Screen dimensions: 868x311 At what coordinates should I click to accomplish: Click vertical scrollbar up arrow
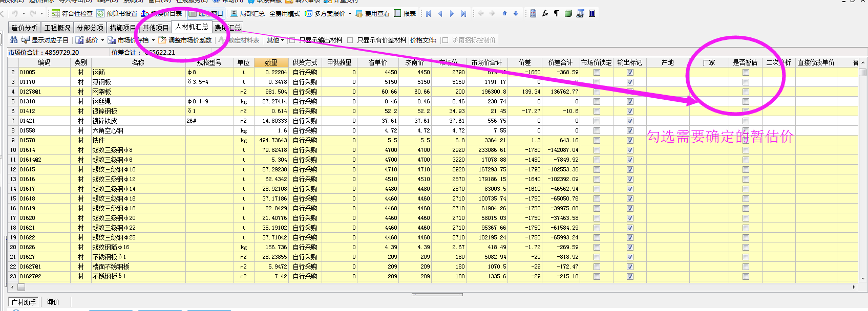point(863,62)
